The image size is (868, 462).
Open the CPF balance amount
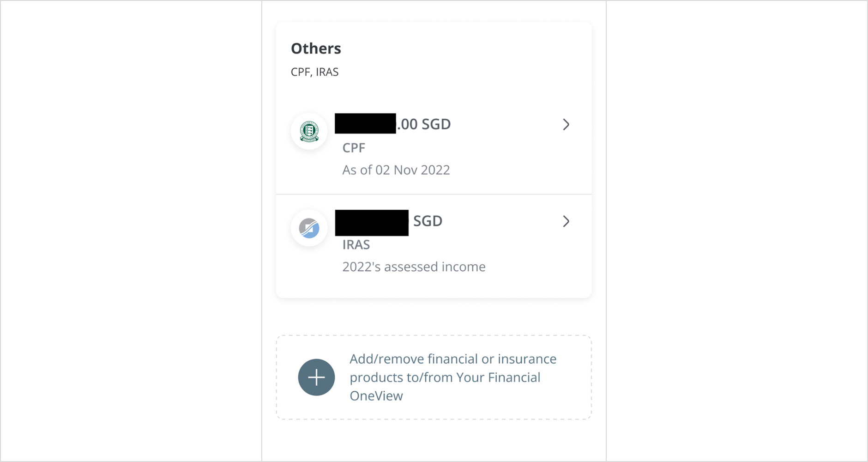[393, 124]
